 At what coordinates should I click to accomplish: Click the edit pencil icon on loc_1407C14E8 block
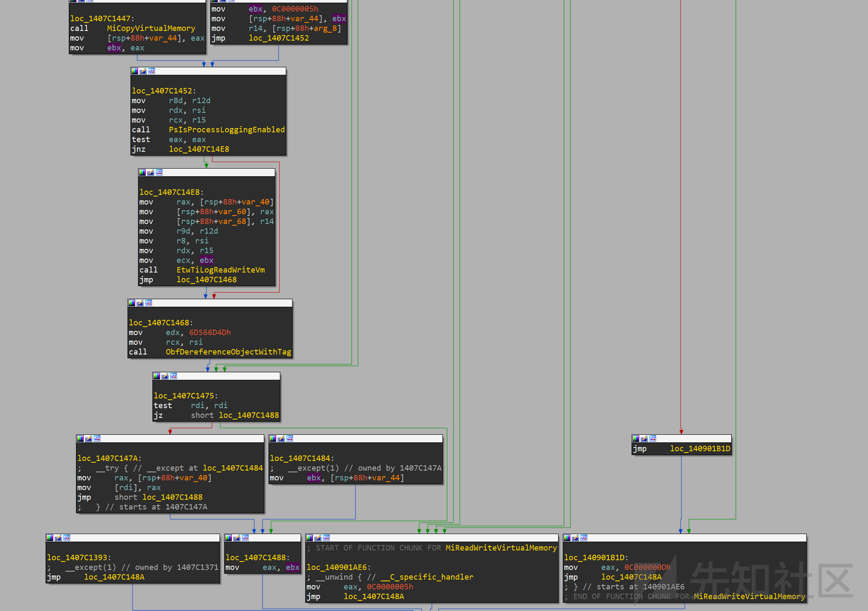click(x=151, y=173)
